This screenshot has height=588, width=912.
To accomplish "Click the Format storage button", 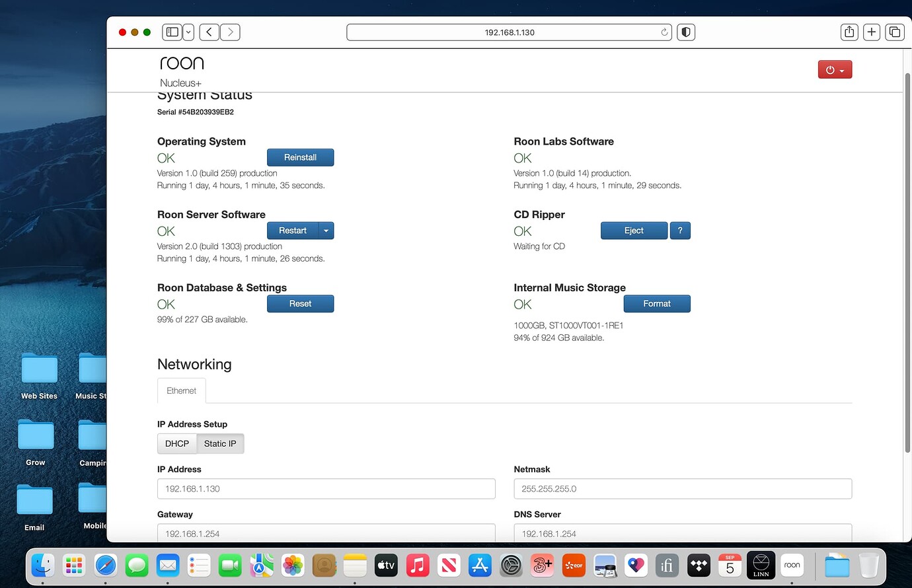I will pyautogui.click(x=656, y=304).
